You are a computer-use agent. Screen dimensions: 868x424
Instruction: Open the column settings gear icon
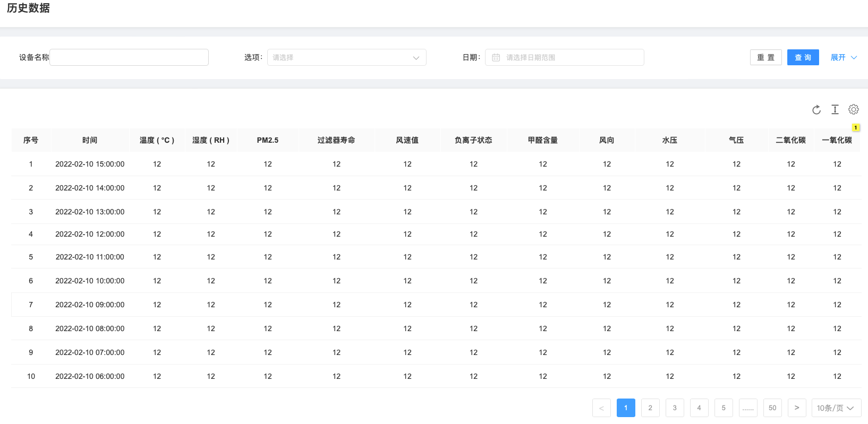(854, 109)
